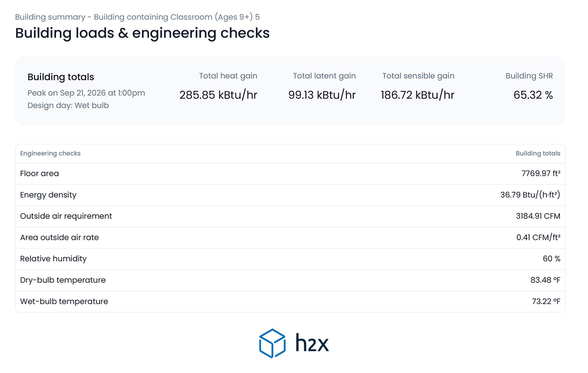Click the 'Wet-bulb temperature' row label
This screenshot has height=373, width=588.
point(64,302)
